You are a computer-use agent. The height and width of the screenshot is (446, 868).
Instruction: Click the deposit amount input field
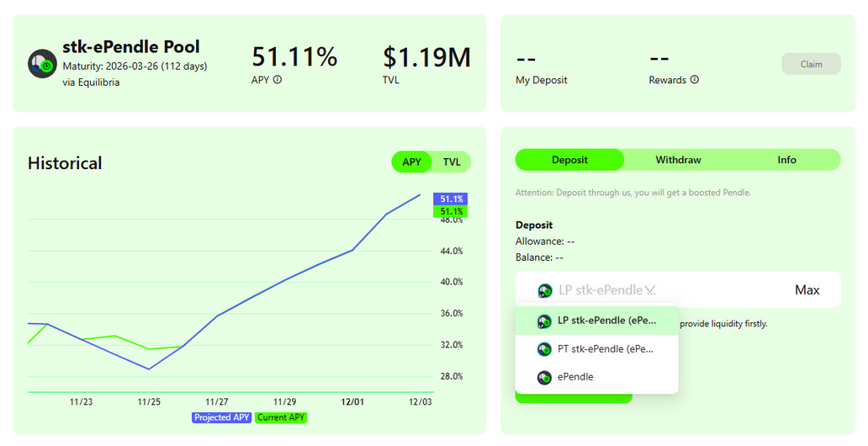coord(723,290)
